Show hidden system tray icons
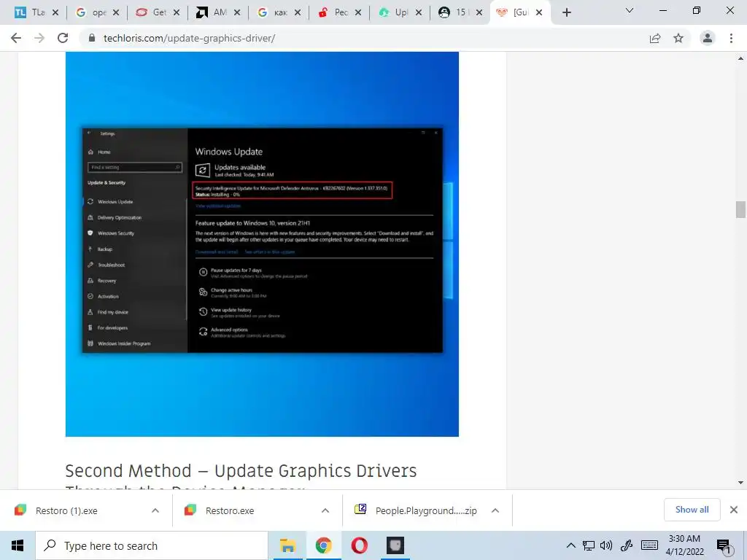The image size is (747, 560). 570,545
